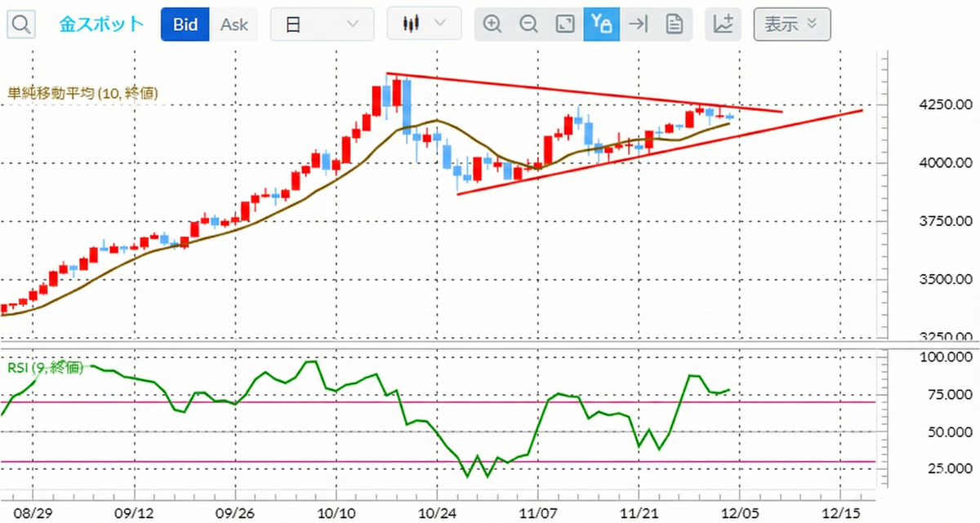The image size is (980, 523).
Task: Open the document notes icon
Action: pos(674,24)
